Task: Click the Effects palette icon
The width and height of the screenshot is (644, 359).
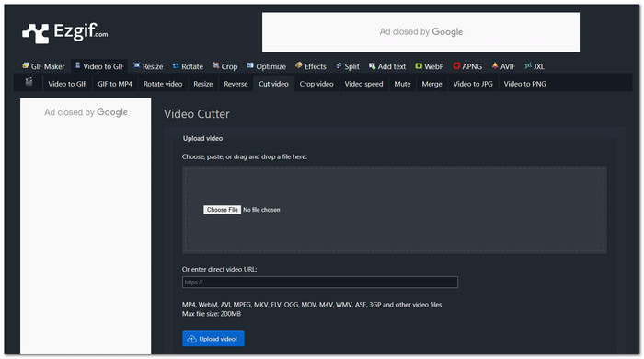Action: pos(299,65)
